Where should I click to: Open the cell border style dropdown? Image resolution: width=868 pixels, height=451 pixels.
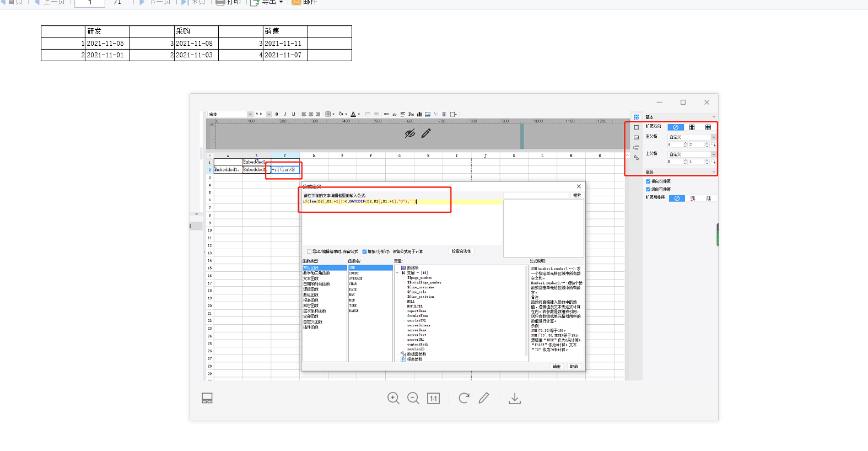coord(330,114)
